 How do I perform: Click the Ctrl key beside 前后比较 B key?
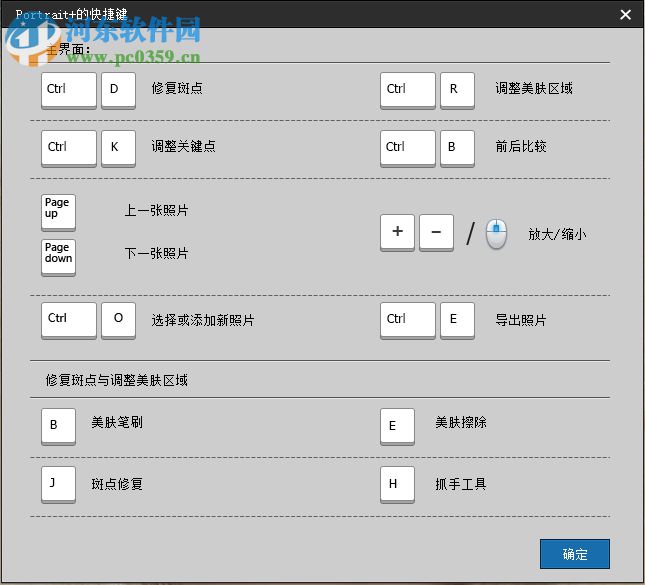408,149
